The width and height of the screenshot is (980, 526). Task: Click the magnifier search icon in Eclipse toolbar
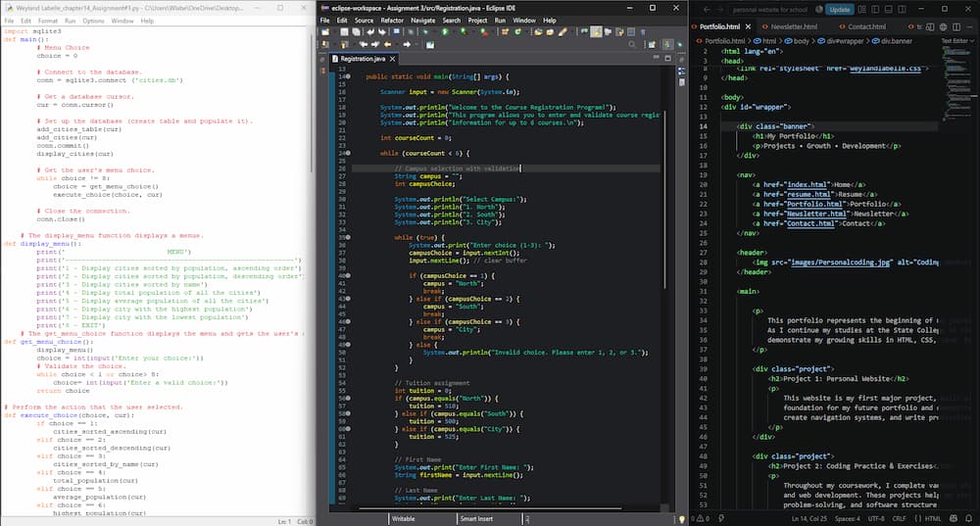(x=632, y=44)
